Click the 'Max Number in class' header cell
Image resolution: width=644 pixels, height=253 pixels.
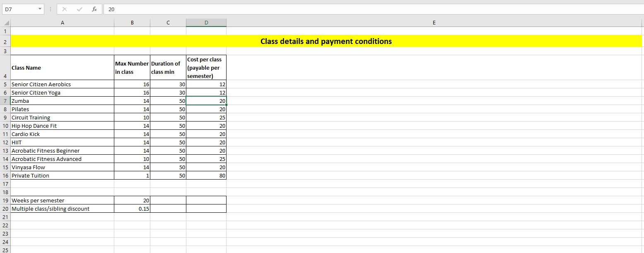pos(132,68)
